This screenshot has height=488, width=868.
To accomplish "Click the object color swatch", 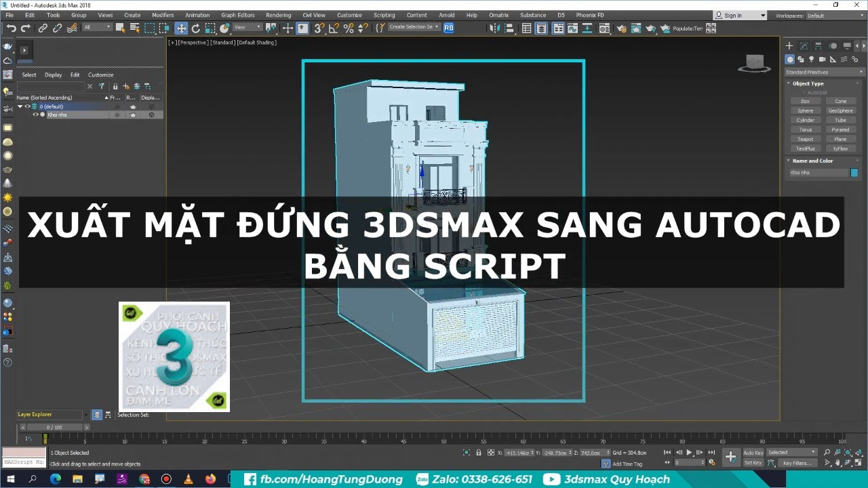I will coord(854,173).
